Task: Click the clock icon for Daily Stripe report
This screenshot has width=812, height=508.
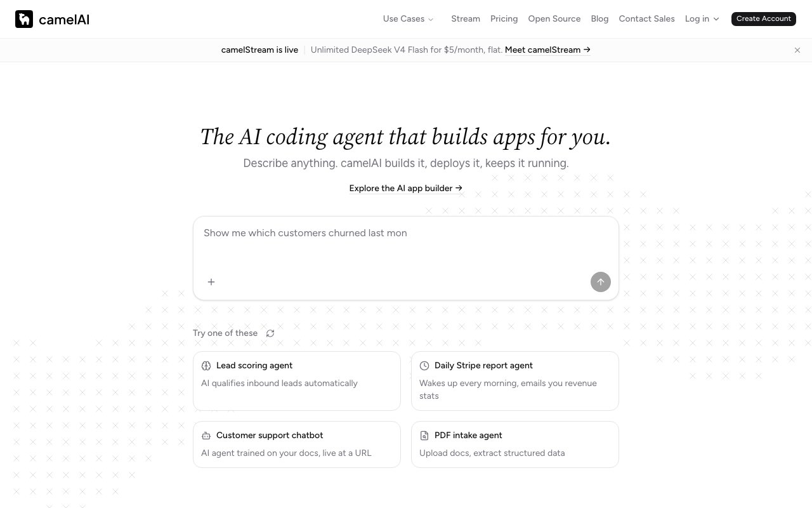Action: point(424,366)
